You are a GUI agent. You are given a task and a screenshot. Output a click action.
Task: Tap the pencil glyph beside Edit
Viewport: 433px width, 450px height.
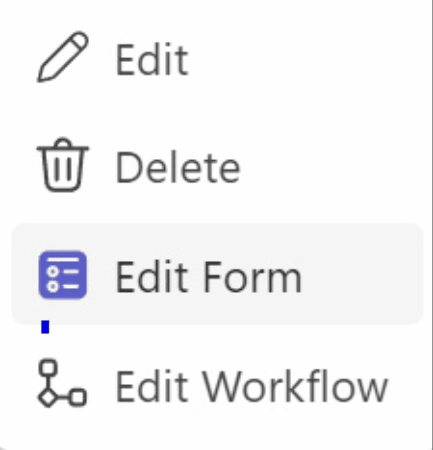(63, 57)
